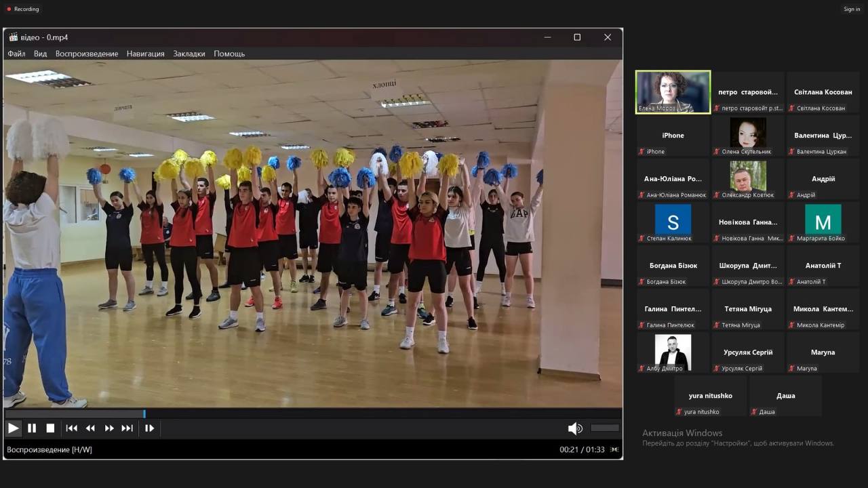868x488 pixels.
Task: Click the player app icon beside відео - 0.mp4
Action: 13,37
